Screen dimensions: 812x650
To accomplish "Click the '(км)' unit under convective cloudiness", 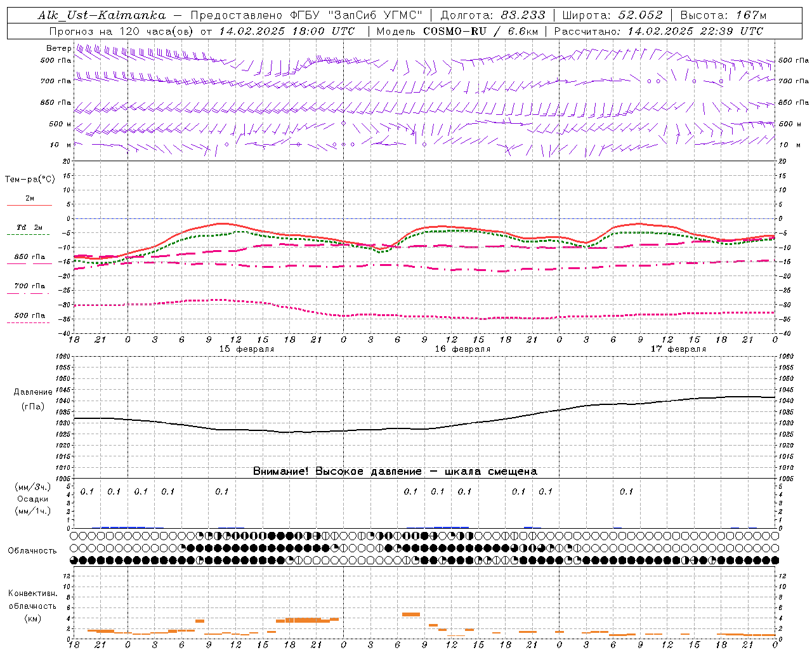I will coord(33,618).
